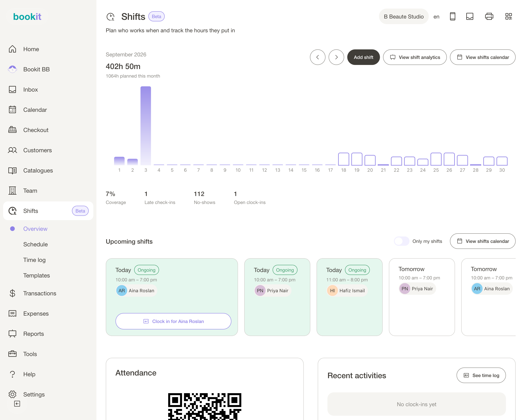Viewport: 525px width, 420px height.
Task: Click the Settings gear icon
Action: pyautogui.click(x=12, y=394)
